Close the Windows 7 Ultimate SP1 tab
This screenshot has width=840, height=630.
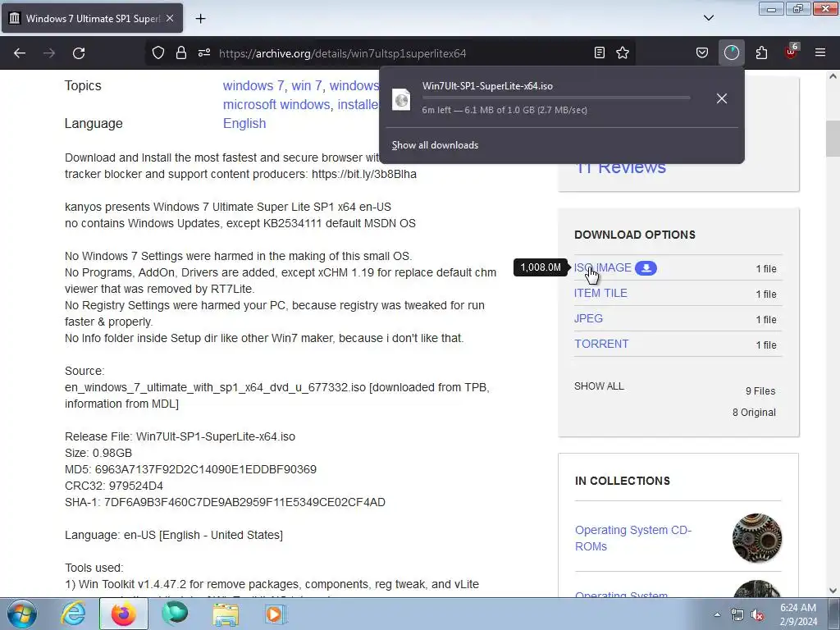point(170,18)
